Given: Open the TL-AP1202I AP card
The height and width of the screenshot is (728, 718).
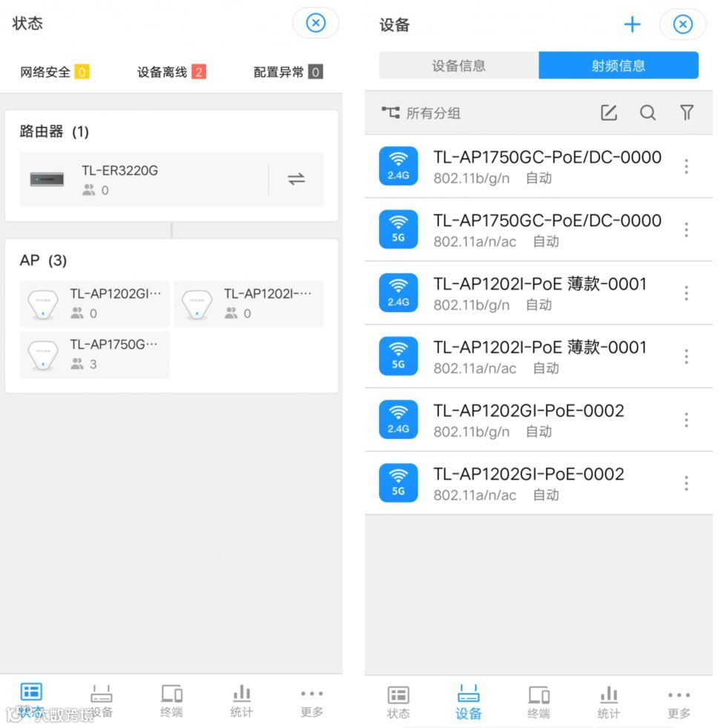Looking at the screenshot, I should click(248, 304).
